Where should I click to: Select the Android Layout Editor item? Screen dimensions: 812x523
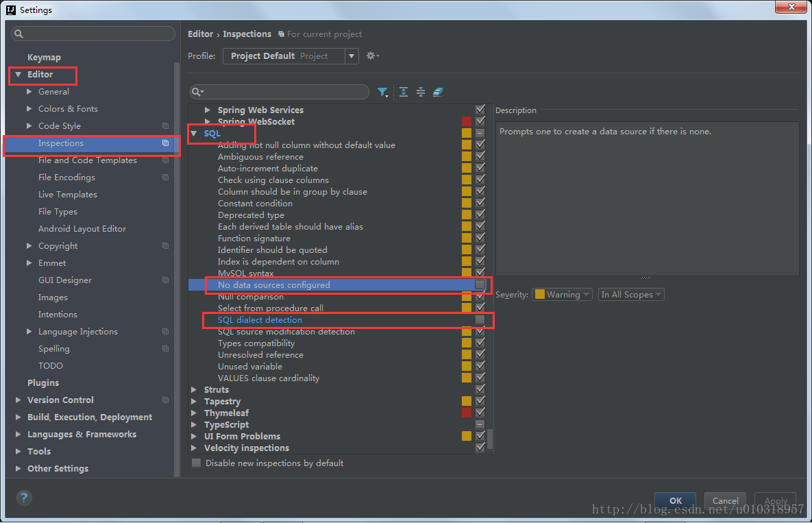tap(82, 229)
